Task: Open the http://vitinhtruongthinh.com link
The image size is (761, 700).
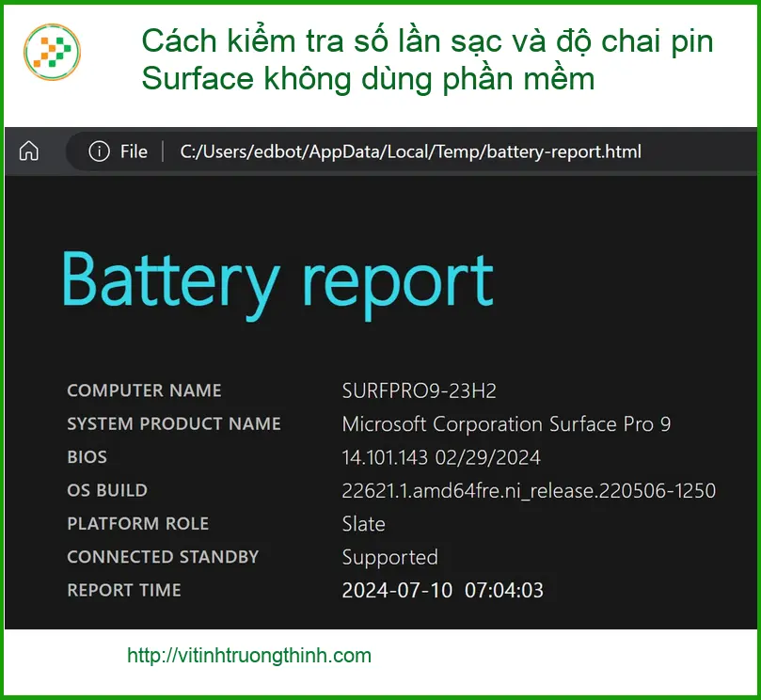Action: (249, 656)
